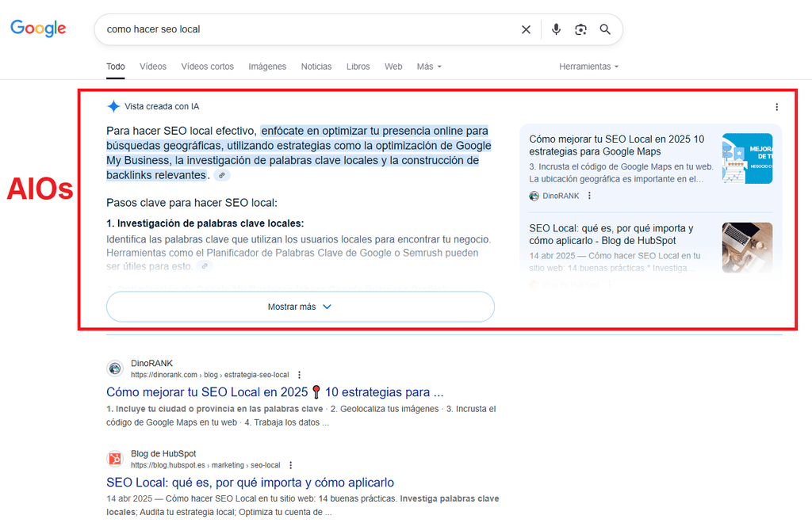Click the HubSpot source card laptop thumbnail

coord(747,247)
